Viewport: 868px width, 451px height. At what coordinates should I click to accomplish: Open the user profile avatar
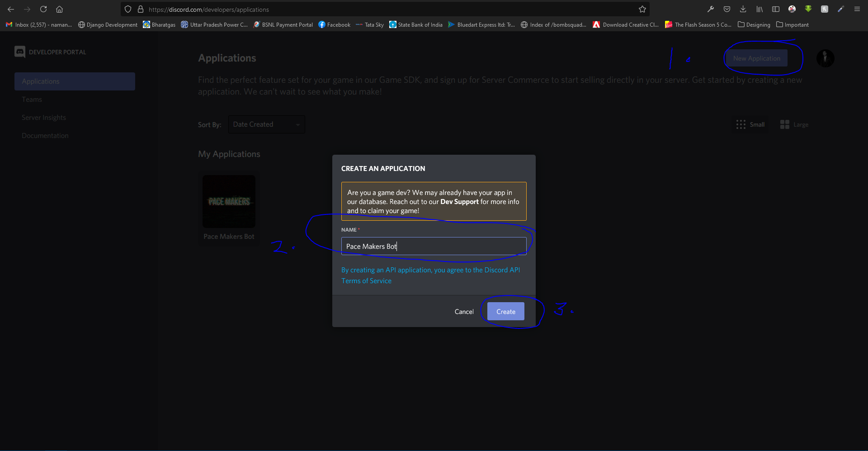click(825, 58)
